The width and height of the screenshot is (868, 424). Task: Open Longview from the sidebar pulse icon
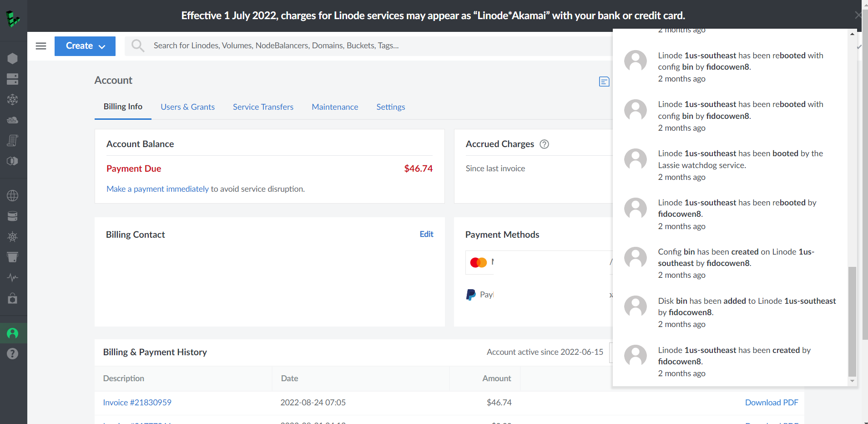click(x=13, y=278)
